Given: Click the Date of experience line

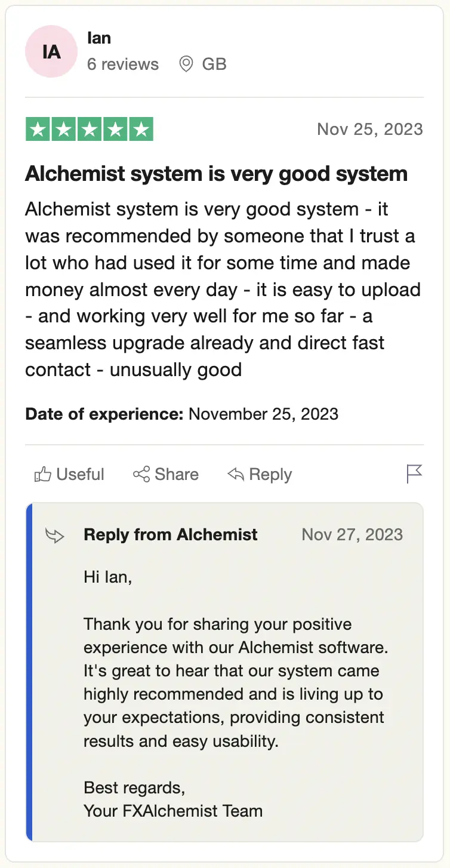Looking at the screenshot, I should click(181, 414).
